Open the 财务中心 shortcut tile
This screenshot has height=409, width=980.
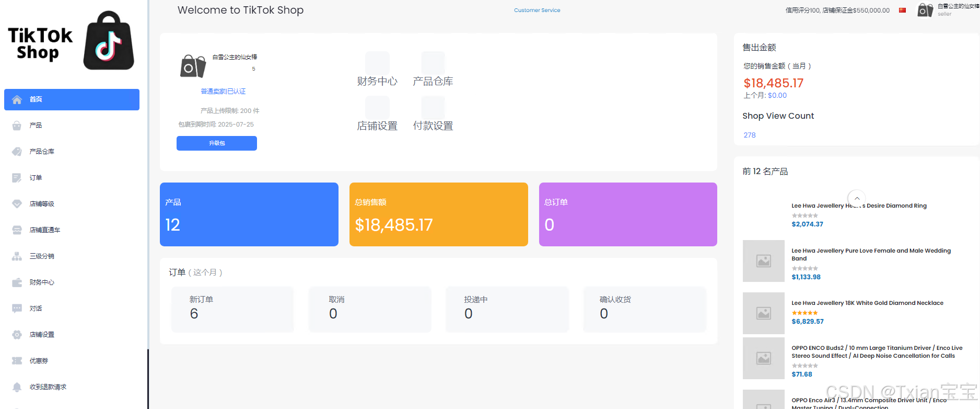click(x=377, y=70)
